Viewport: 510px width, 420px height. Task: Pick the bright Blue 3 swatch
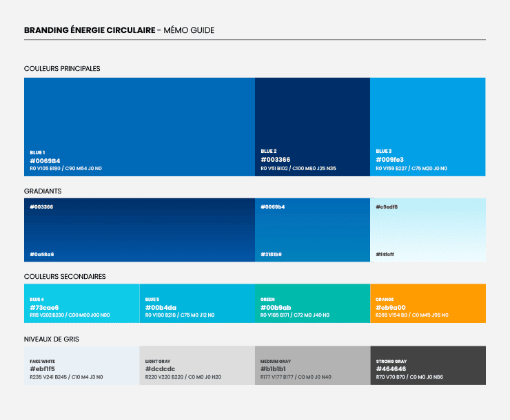click(428, 127)
